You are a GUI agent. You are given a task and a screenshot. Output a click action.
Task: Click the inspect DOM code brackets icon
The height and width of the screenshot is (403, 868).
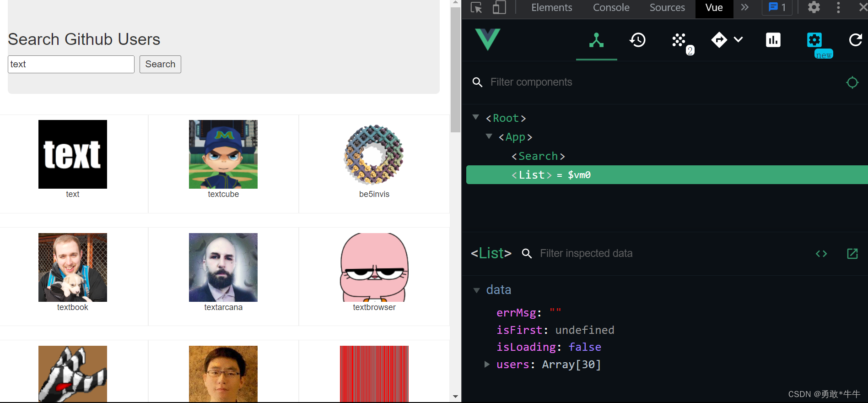(x=821, y=254)
